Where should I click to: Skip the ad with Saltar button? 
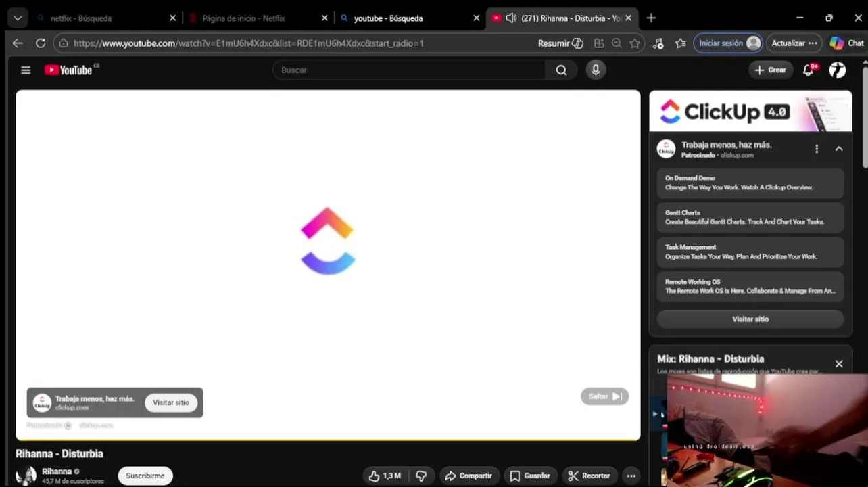click(605, 396)
